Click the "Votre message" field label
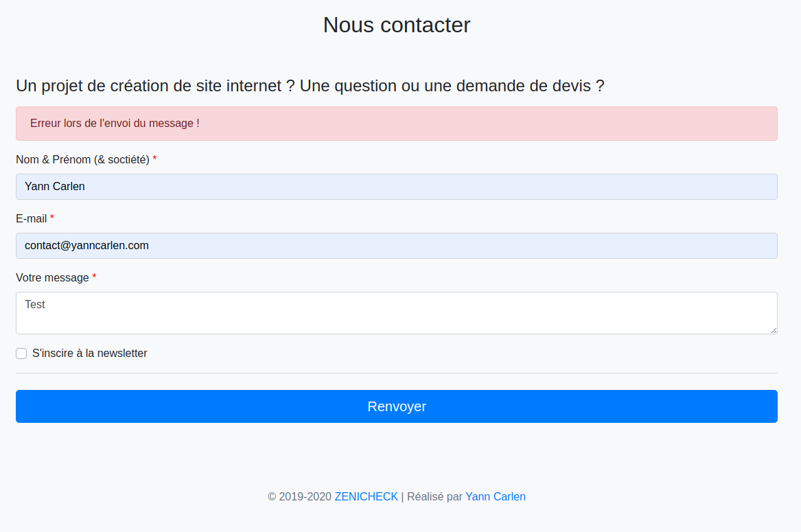This screenshot has width=801, height=532. [52, 277]
